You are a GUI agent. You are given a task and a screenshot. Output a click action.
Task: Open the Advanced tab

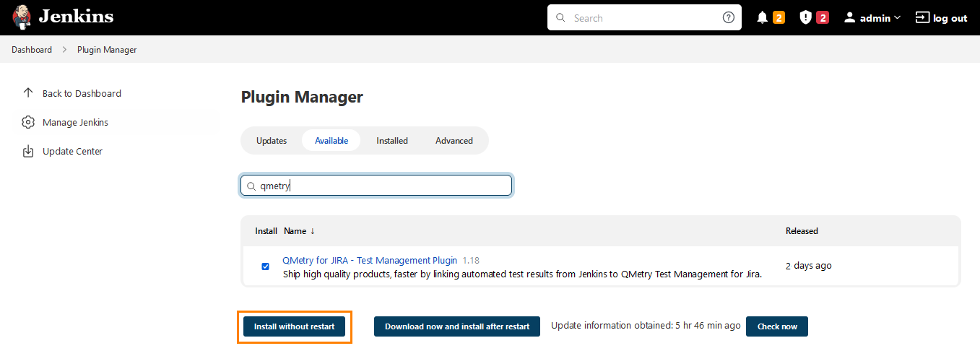454,141
